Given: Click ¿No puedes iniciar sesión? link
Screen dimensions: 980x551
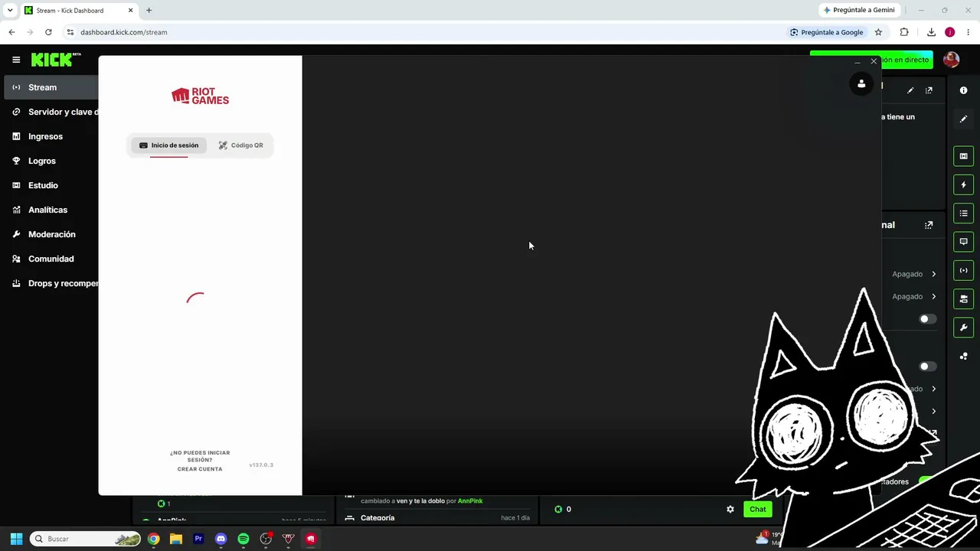Looking at the screenshot, I should [x=200, y=456].
